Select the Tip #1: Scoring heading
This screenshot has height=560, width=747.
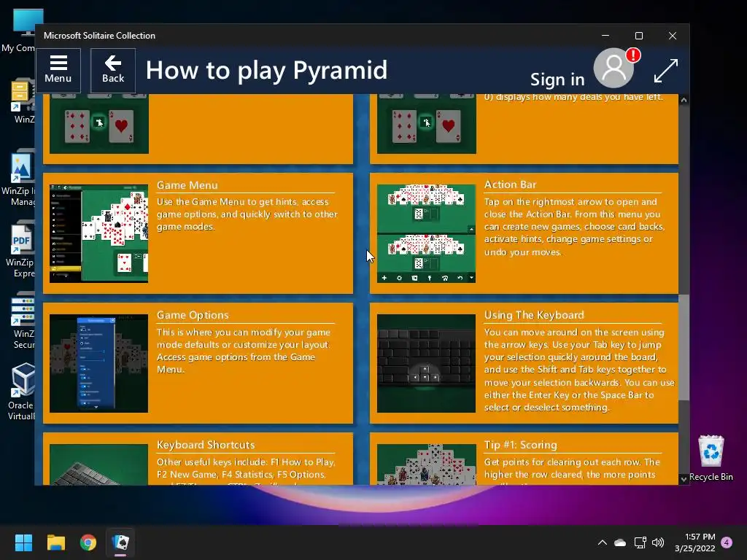point(520,445)
